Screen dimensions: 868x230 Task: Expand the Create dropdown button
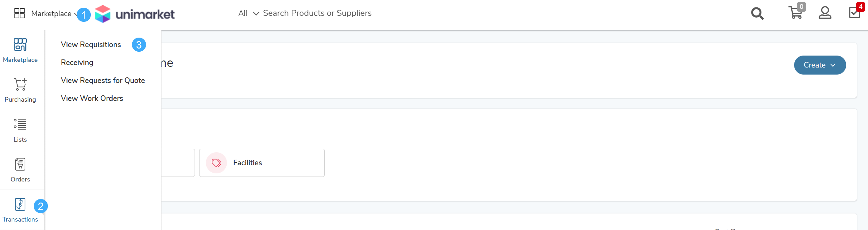(x=820, y=65)
